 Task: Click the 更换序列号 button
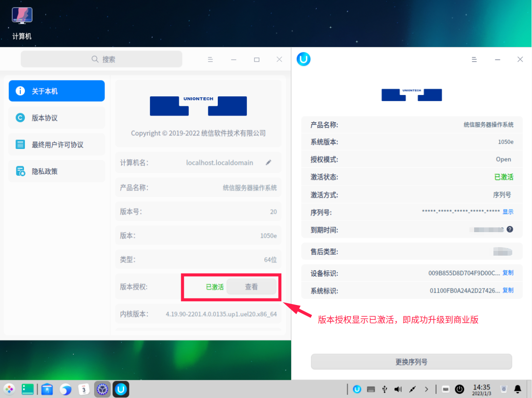pos(411,362)
